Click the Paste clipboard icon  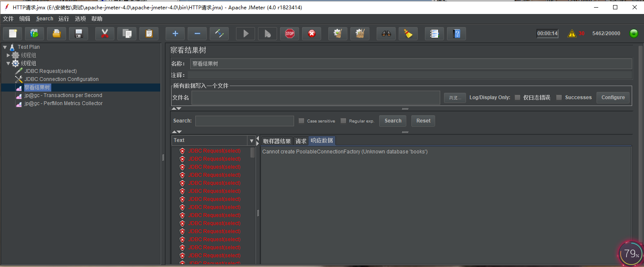tap(149, 33)
